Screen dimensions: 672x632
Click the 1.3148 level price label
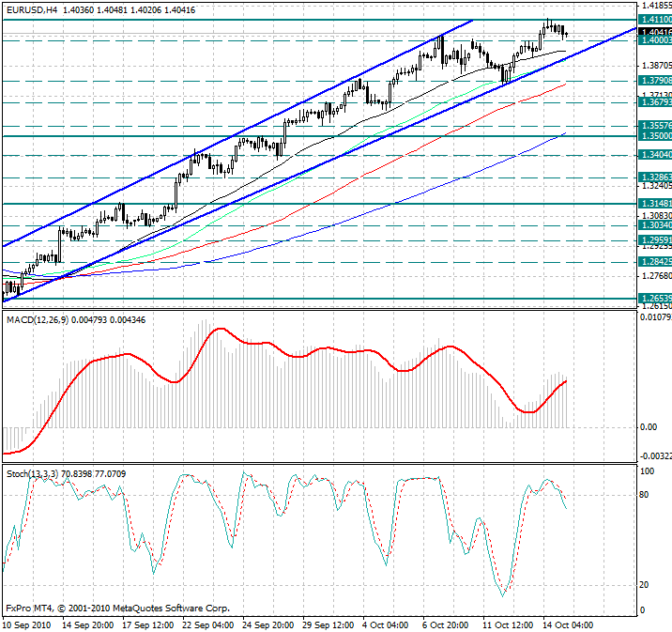click(655, 203)
